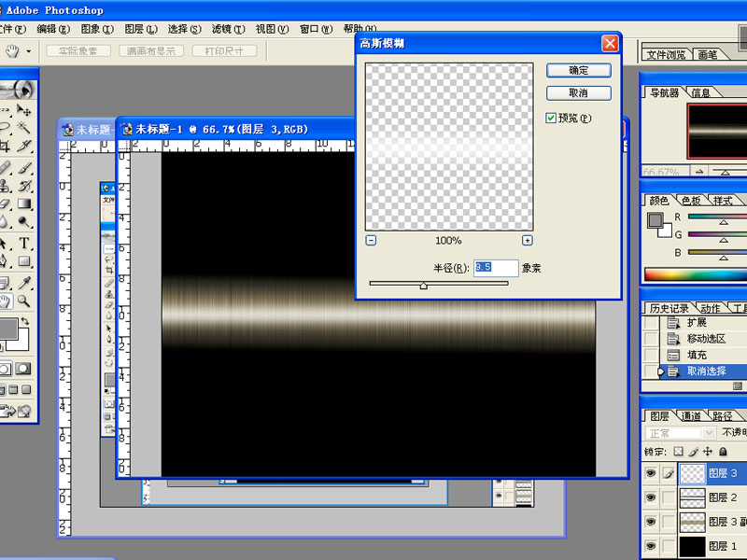Hide 图层 3 with its eye icon
This screenshot has height=560, width=747.
pos(650,473)
